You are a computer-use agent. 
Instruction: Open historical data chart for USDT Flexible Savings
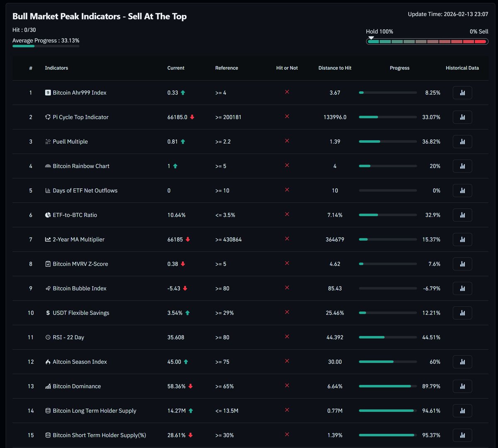(462, 313)
